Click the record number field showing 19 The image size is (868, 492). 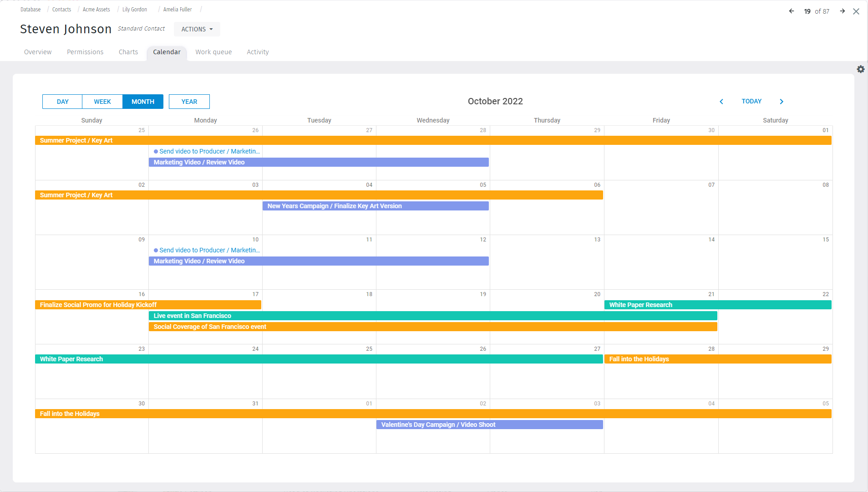tap(807, 11)
